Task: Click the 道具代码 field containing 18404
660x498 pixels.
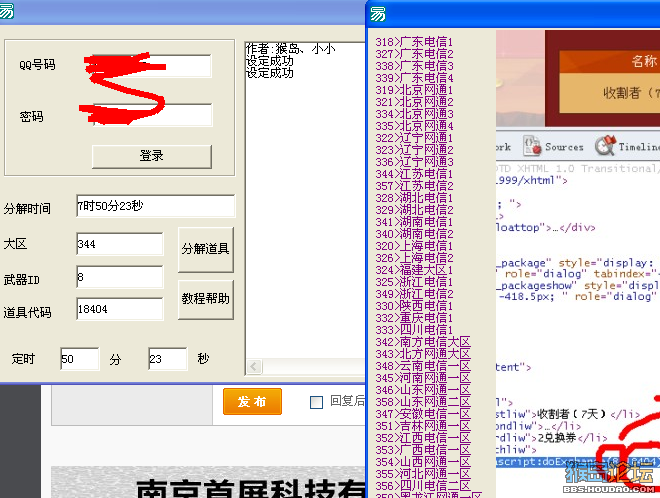Action: pyautogui.click(x=120, y=309)
